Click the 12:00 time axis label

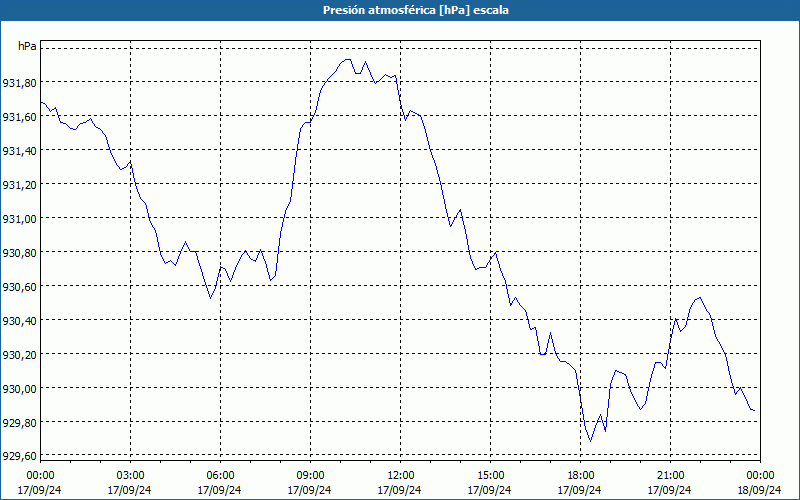401,476
